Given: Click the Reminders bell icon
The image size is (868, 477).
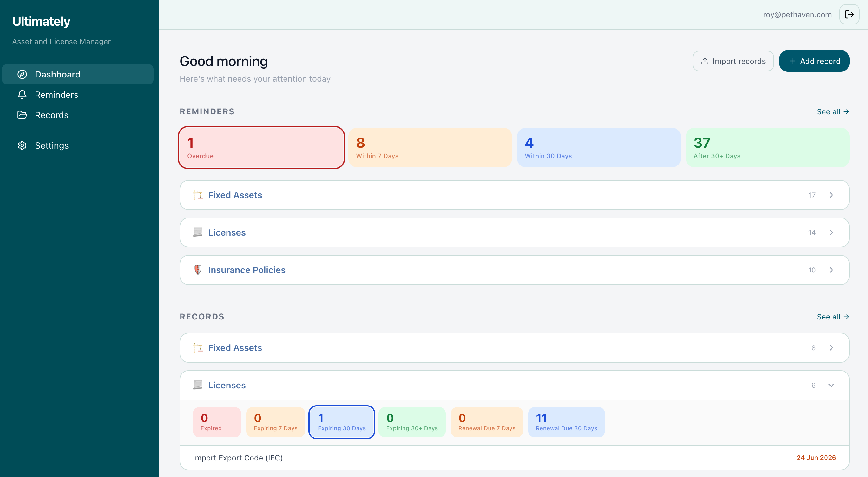Looking at the screenshot, I should (x=22, y=94).
